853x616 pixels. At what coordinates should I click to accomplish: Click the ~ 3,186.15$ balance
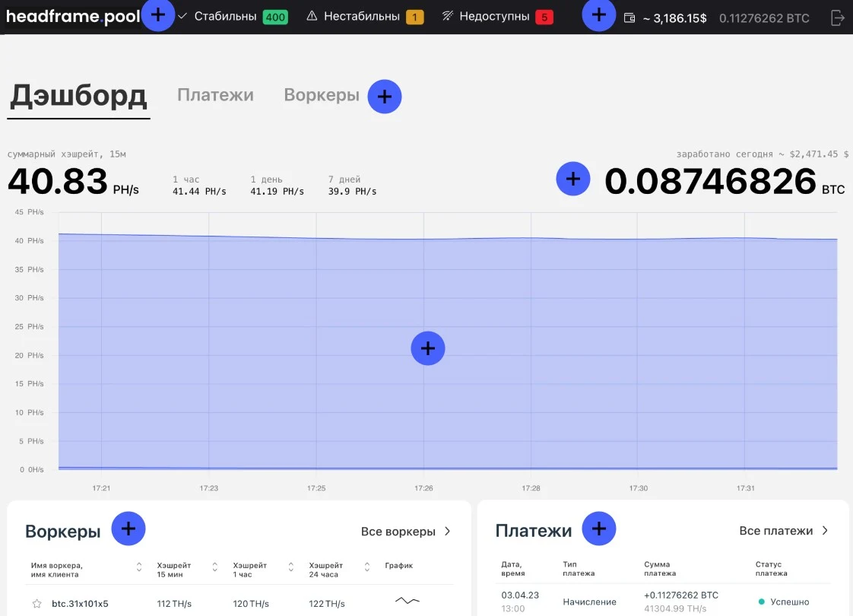pos(674,18)
